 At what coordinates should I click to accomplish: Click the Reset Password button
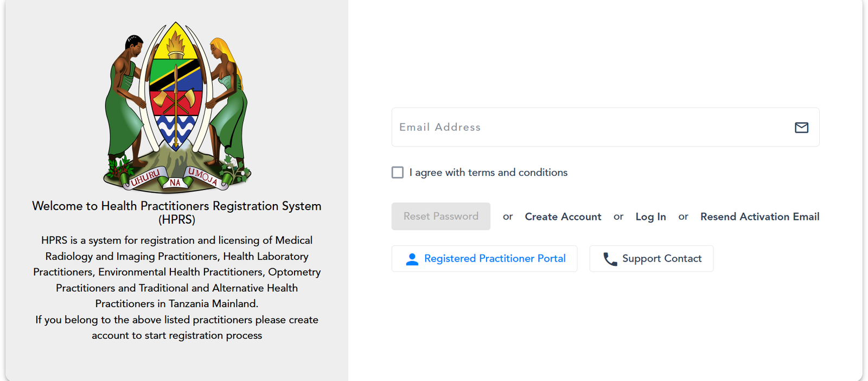(x=441, y=216)
